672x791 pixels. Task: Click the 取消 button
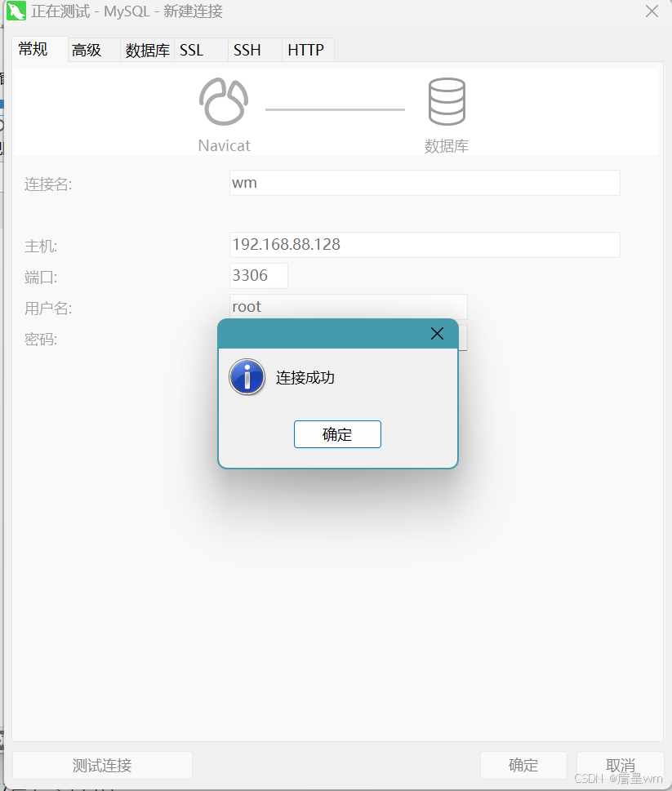[x=620, y=765]
